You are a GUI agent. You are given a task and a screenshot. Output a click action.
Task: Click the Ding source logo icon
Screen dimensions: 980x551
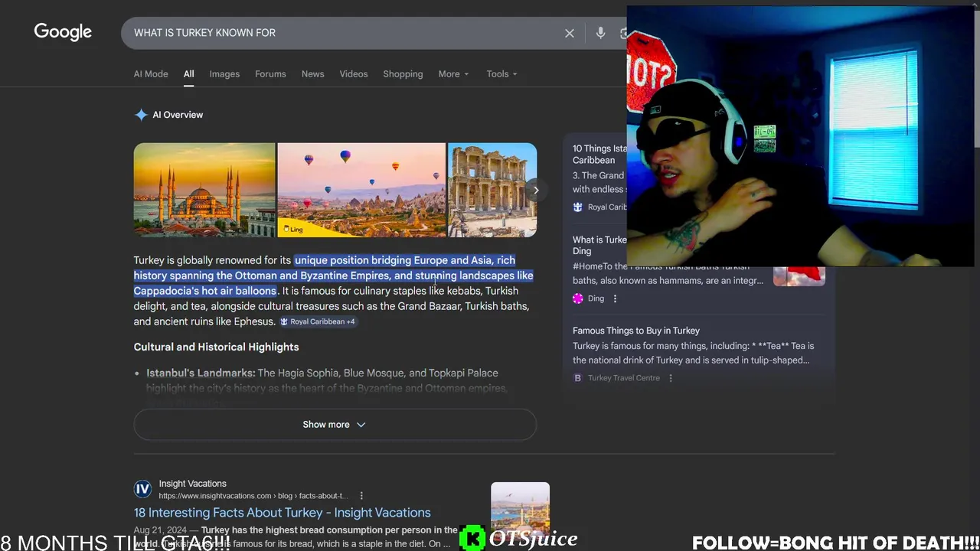coord(578,298)
